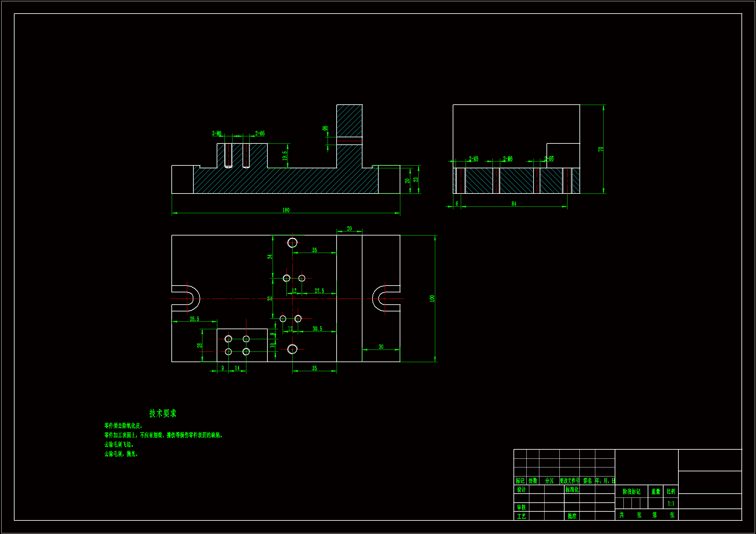
Task: Select the 2-M8 thread callout
Action: (473, 159)
